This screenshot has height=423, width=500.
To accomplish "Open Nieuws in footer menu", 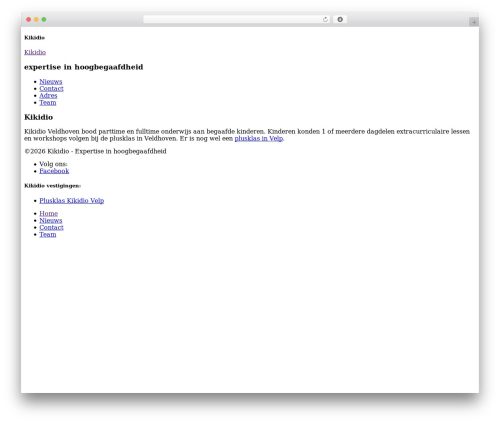I will [51, 220].
